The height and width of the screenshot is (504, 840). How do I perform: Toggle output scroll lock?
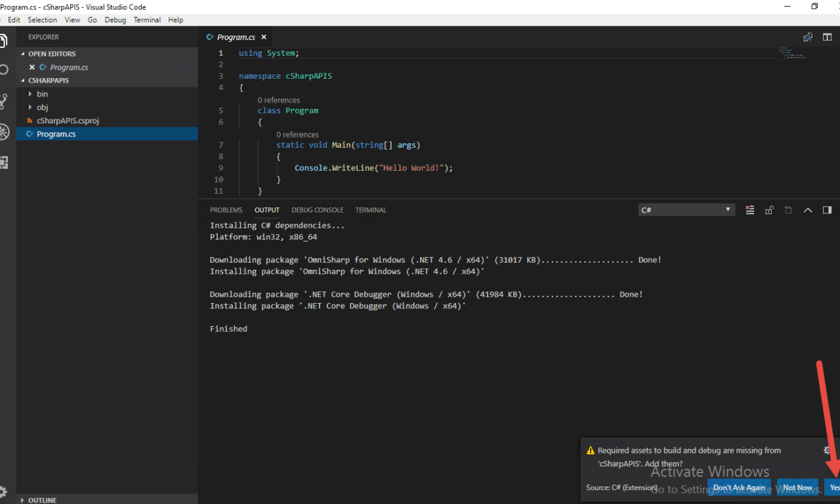(x=769, y=210)
